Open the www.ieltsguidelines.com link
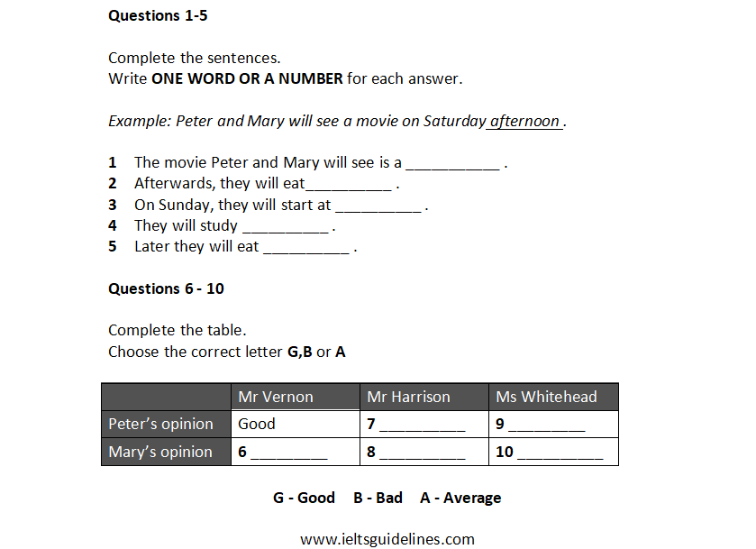 click(x=387, y=539)
